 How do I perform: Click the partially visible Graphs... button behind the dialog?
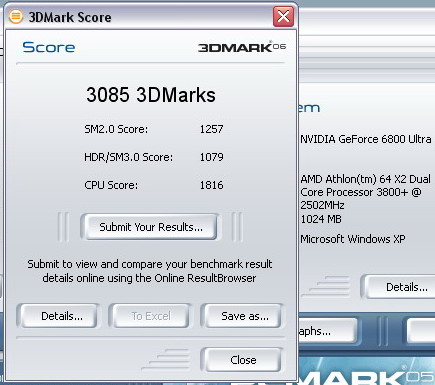tap(327, 331)
